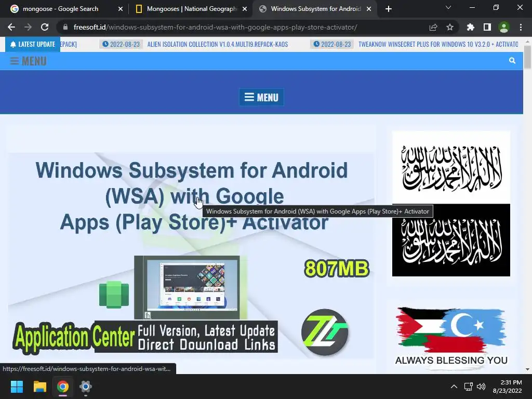This screenshot has width=532, height=399.
Task: Open the Windows Start menu
Action: click(17, 387)
